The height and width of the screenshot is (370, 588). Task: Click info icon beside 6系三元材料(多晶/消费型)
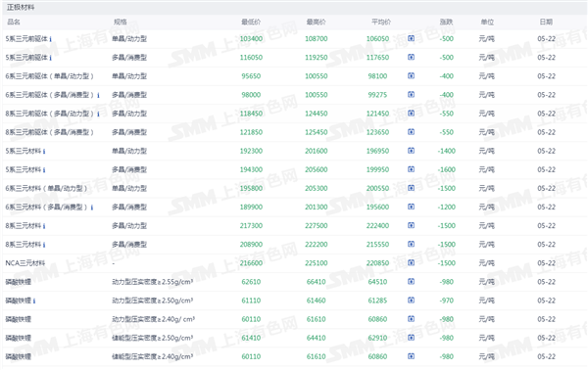click(x=92, y=208)
